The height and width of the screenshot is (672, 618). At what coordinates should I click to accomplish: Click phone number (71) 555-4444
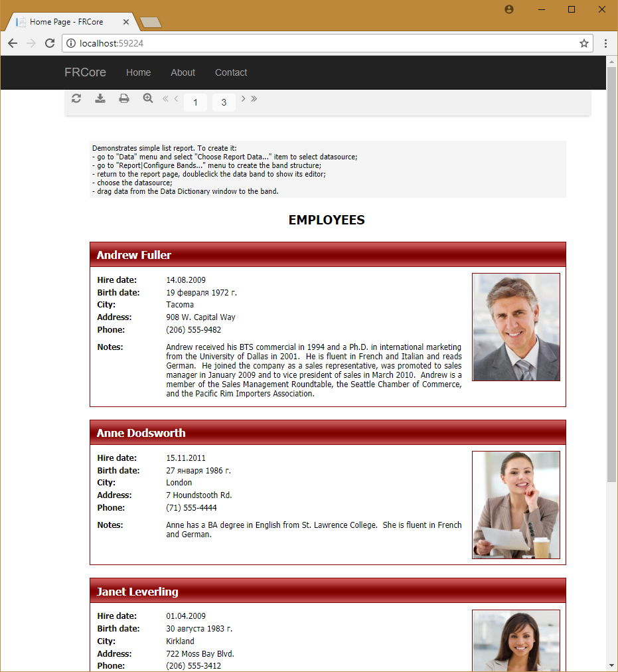192,507
